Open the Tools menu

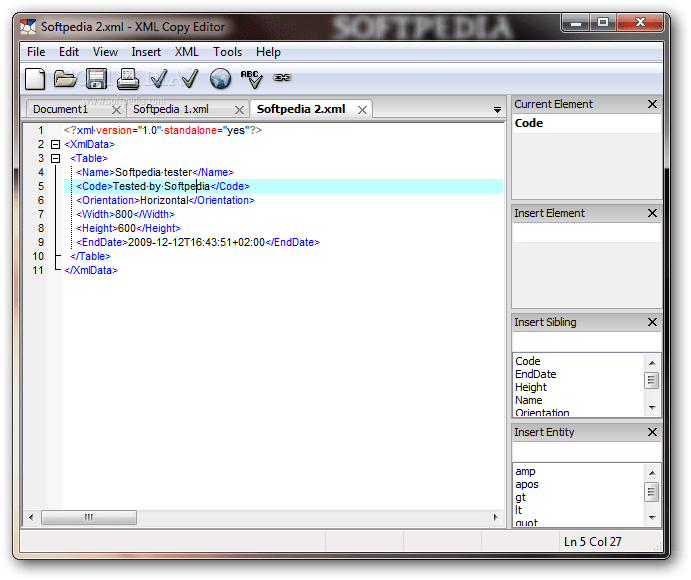(227, 52)
